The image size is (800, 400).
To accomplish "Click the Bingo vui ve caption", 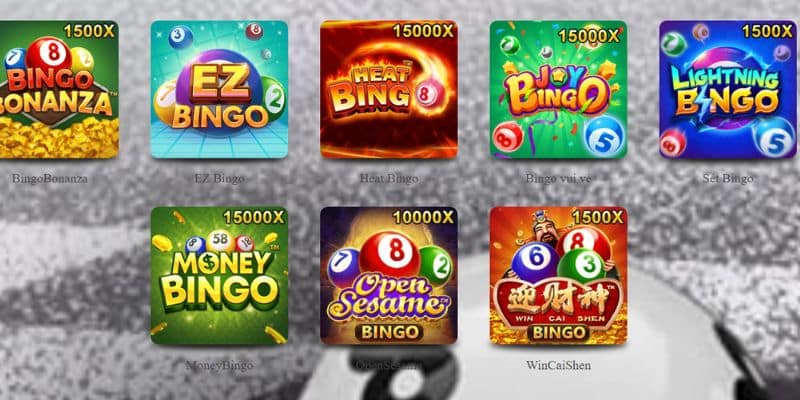I will tap(559, 179).
